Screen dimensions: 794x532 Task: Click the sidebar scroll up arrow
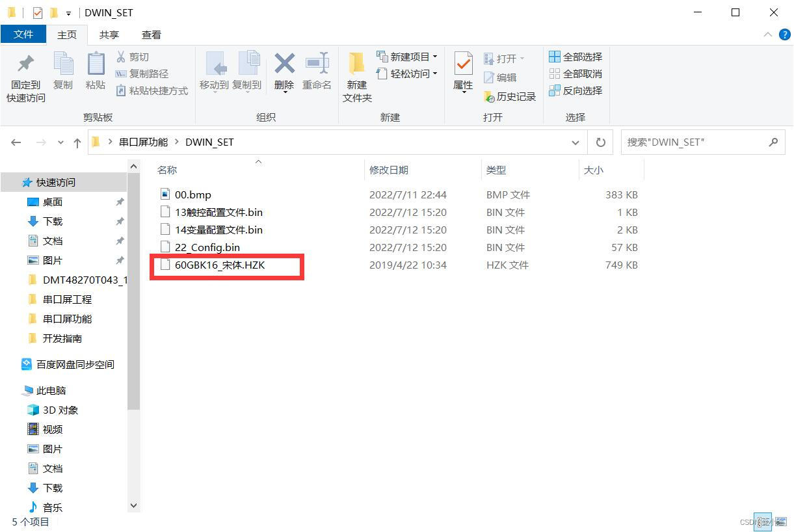[x=134, y=166]
